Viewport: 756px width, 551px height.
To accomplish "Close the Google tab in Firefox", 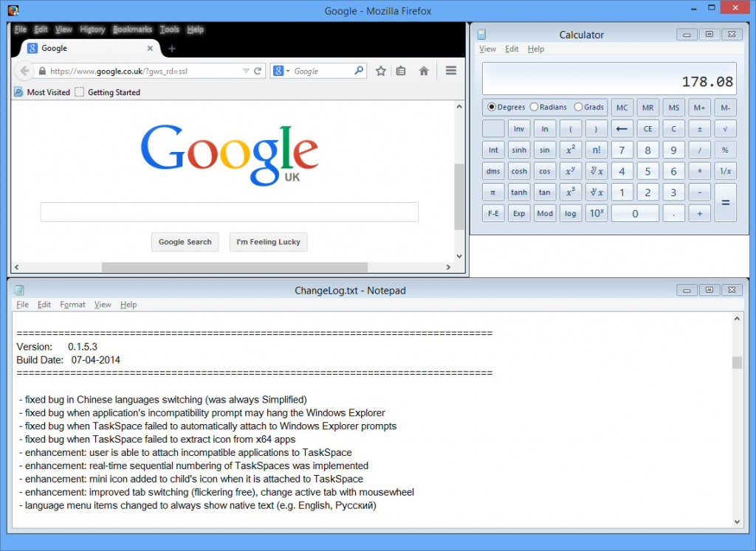I will coord(150,48).
